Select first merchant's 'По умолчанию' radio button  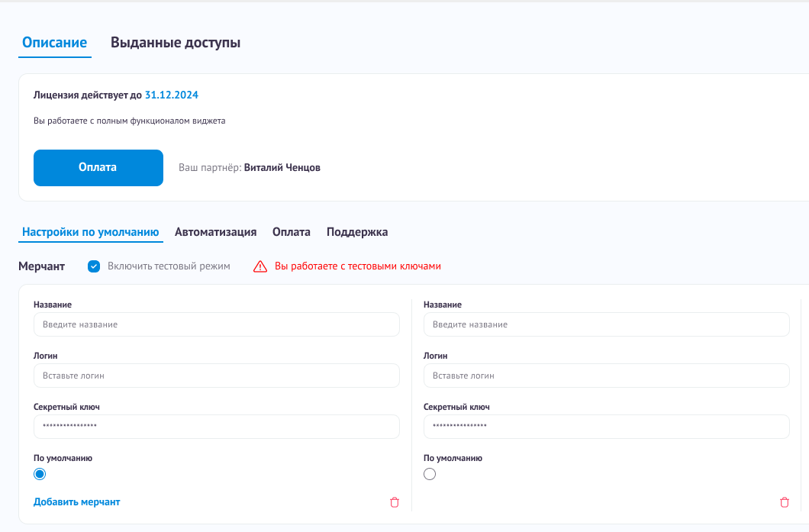40,474
